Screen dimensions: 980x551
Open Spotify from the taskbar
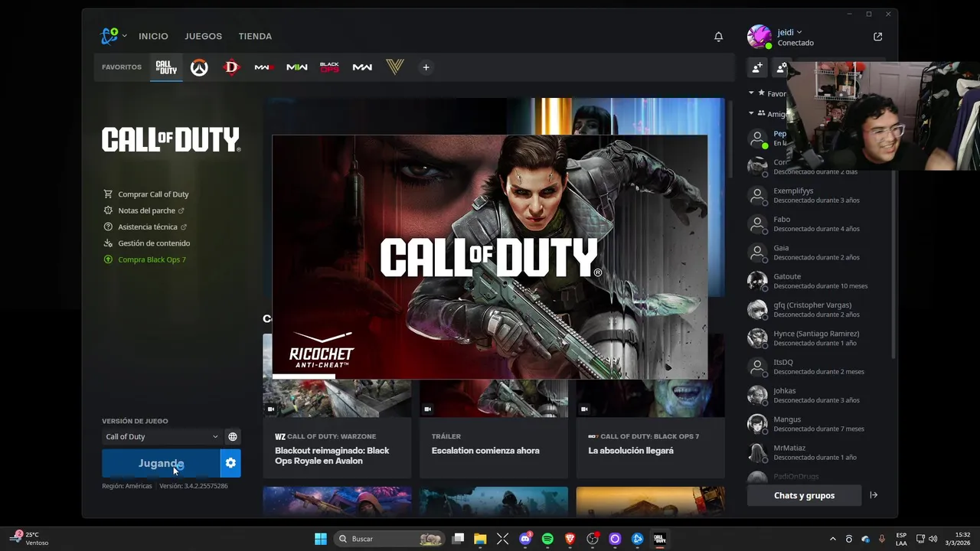547,539
